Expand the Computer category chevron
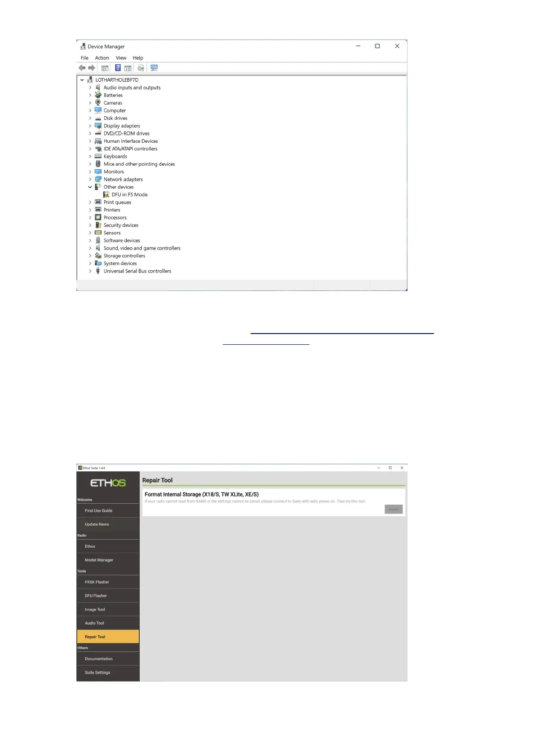535x756 pixels. 90,110
